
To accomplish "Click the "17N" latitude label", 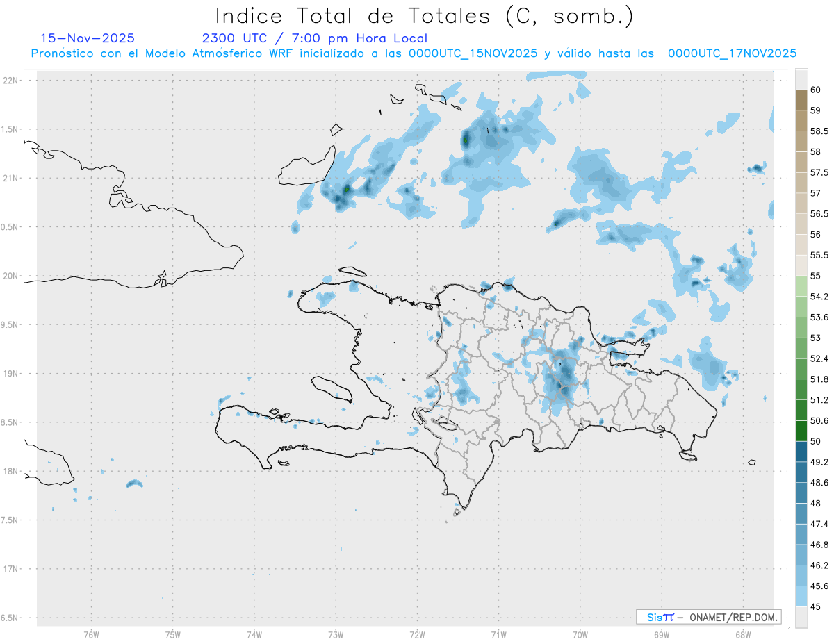I will pyautogui.click(x=10, y=570).
